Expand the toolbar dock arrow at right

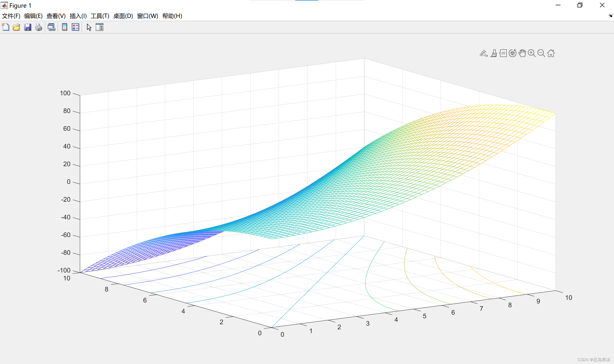coord(610,16)
